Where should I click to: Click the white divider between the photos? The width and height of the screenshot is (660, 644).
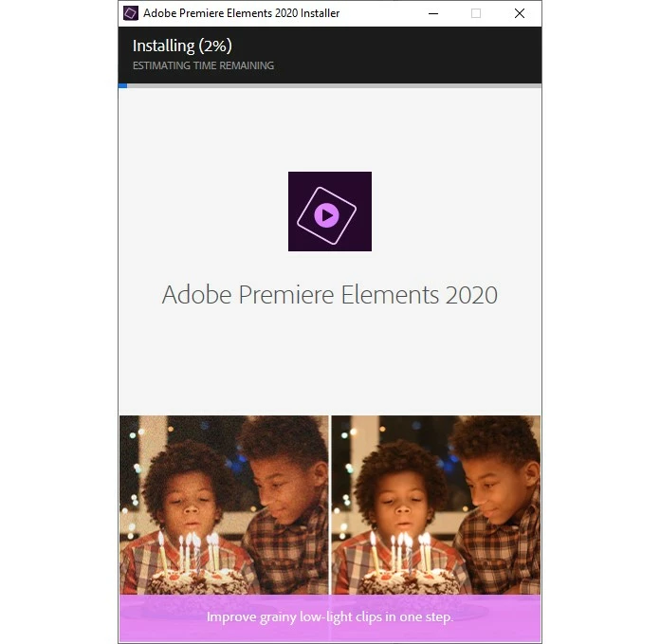pos(330,505)
